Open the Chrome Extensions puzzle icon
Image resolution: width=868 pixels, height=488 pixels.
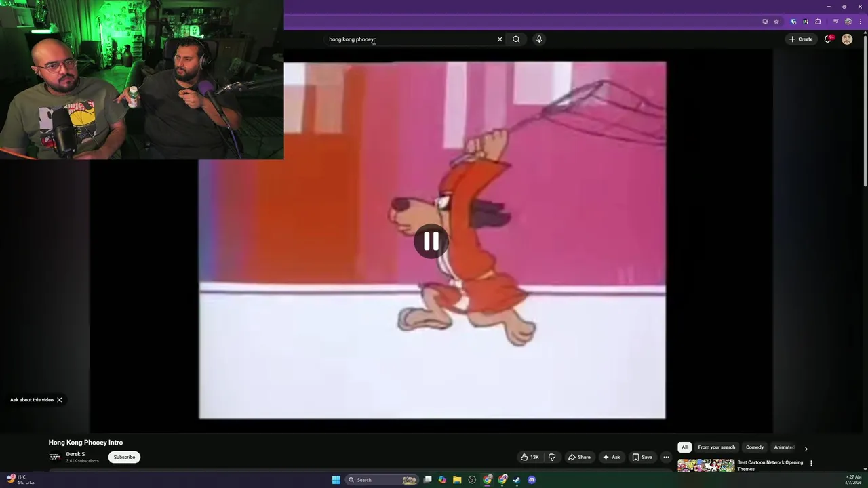click(818, 22)
